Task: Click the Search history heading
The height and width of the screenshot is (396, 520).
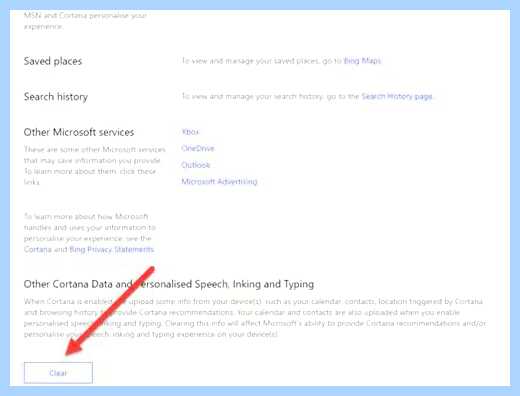Action: click(x=56, y=97)
